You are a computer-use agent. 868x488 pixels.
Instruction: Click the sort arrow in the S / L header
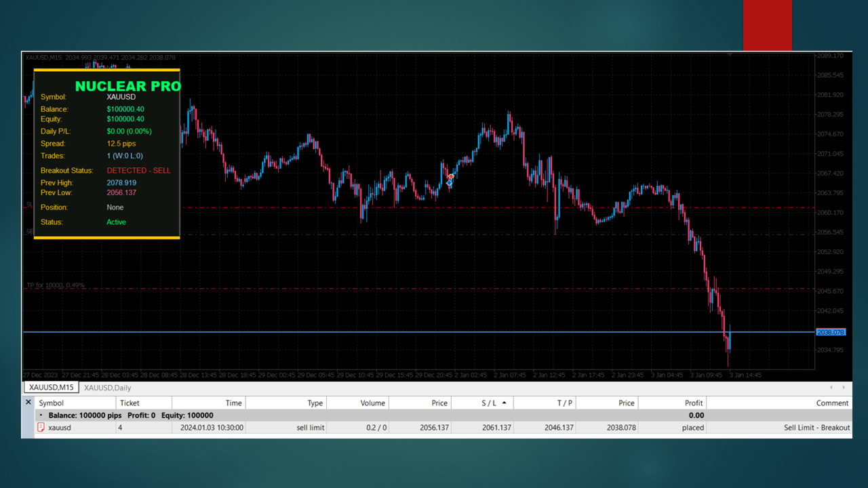pyautogui.click(x=504, y=403)
